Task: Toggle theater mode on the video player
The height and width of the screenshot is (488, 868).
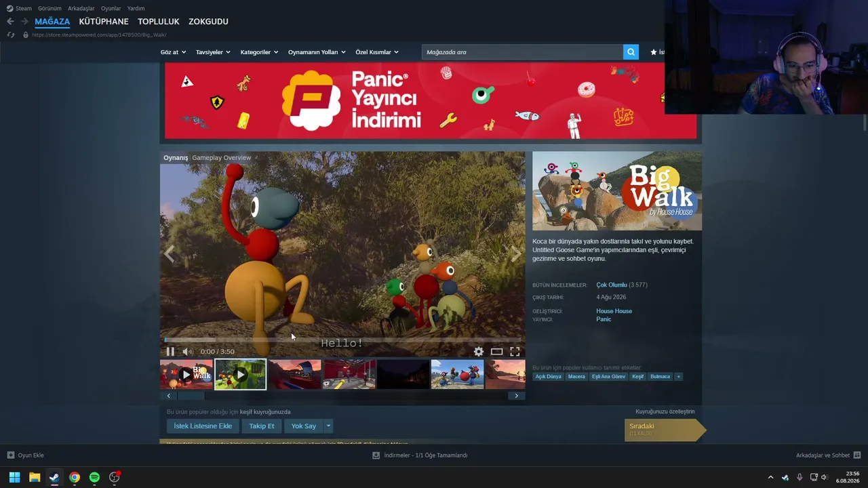Action: pos(497,351)
